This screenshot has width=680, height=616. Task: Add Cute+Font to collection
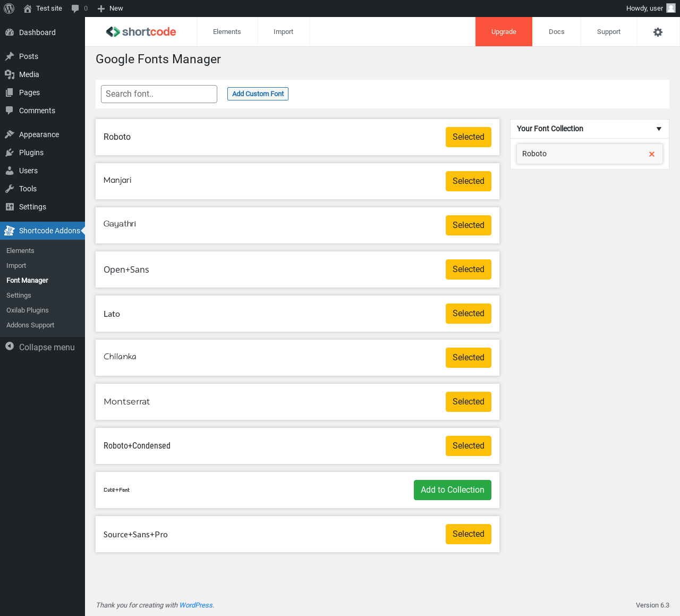(453, 490)
